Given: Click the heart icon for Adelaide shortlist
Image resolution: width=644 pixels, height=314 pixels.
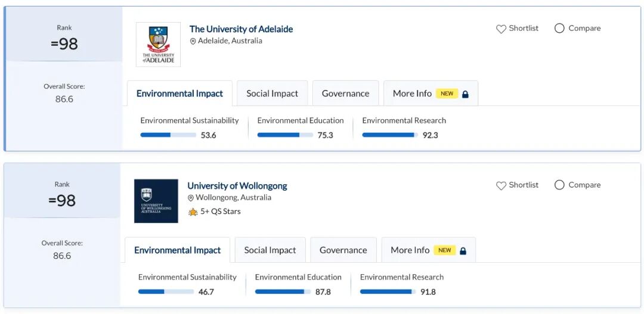Looking at the screenshot, I should click(501, 29).
